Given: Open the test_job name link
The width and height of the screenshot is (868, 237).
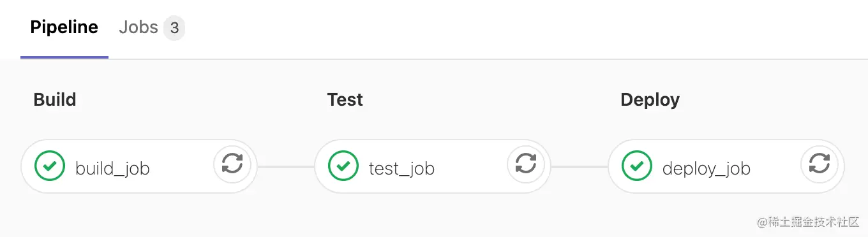Looking at the screenshot, I should [401, 169].
